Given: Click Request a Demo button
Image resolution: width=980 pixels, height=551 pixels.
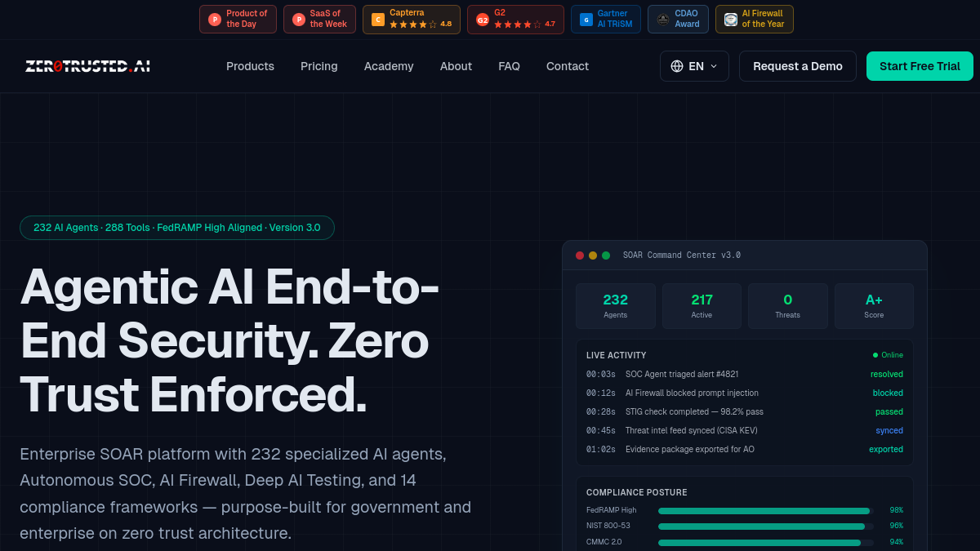Looking at the screenshot, I should pyautogui.click(x=798, y=66).
